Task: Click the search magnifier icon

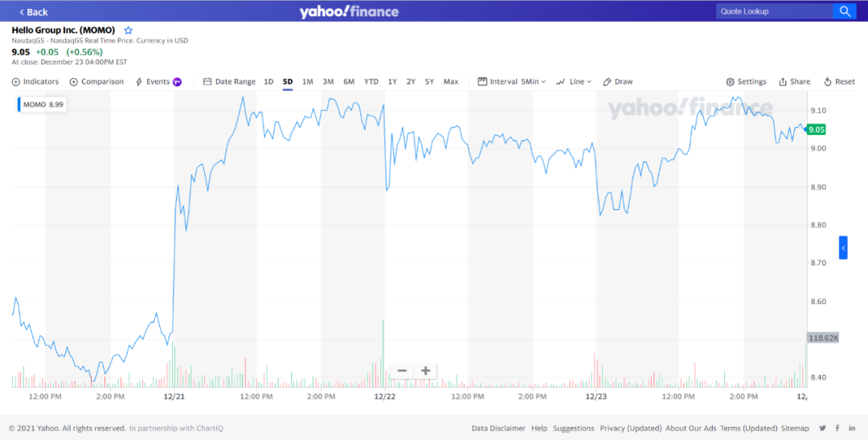Action: (845, 11)
